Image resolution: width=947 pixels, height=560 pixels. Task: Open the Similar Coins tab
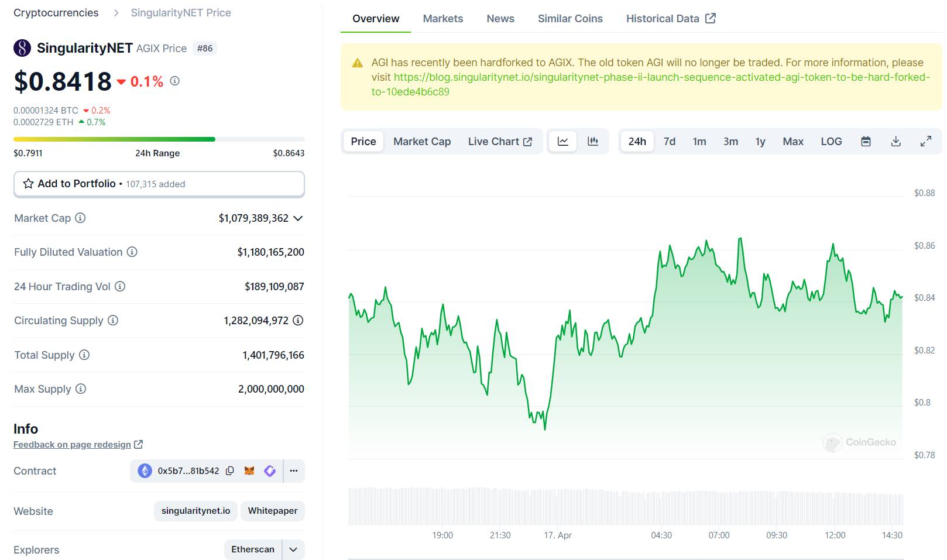tap(570, 18)
